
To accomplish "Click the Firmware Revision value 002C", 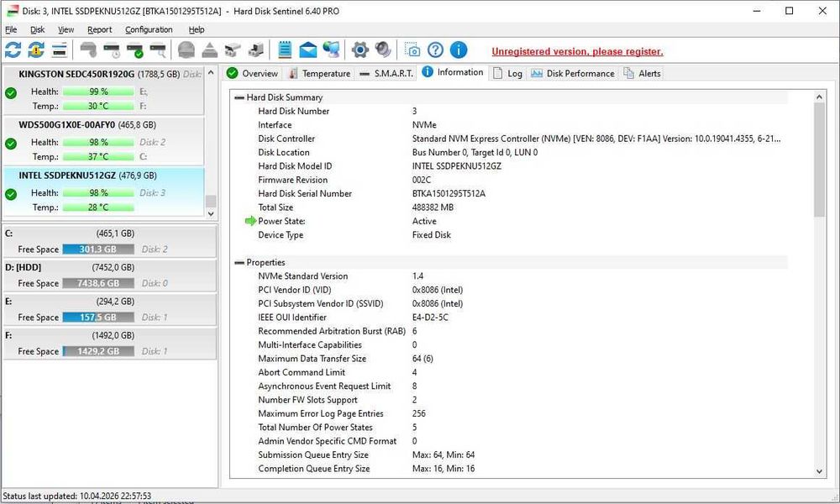I will pos(422,180).
